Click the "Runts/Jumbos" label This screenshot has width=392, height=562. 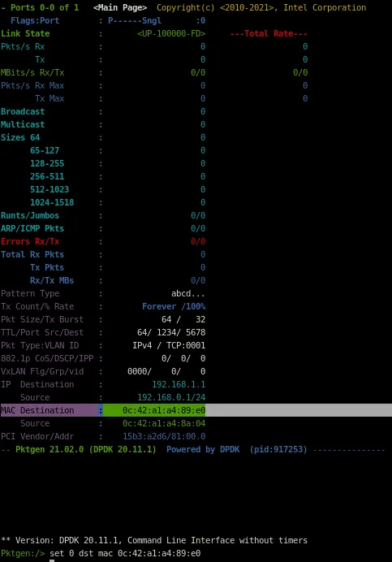point(30,215)
